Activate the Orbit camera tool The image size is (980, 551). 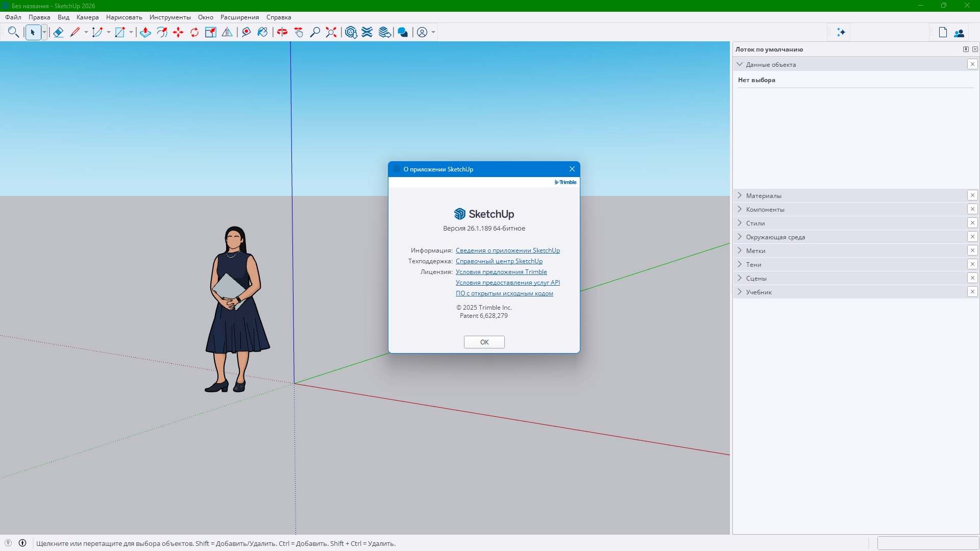(282, 33)
